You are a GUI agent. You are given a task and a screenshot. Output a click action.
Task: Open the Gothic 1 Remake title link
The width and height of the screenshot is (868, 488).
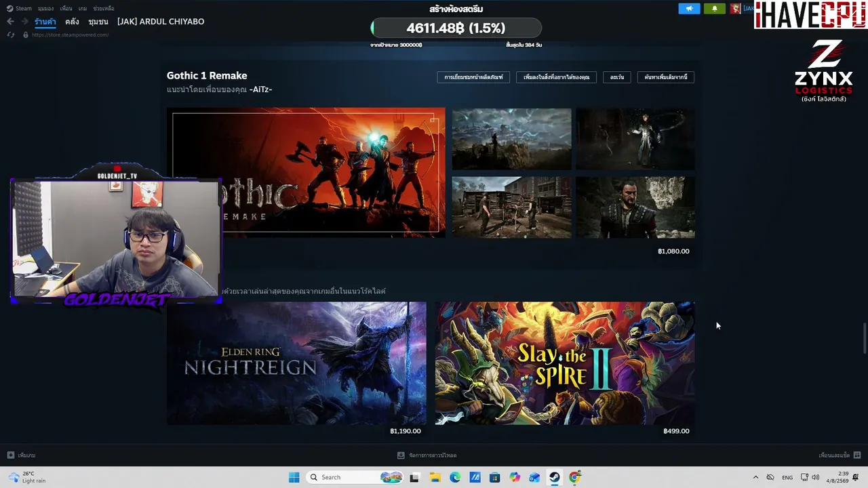[x=207, y=76]
